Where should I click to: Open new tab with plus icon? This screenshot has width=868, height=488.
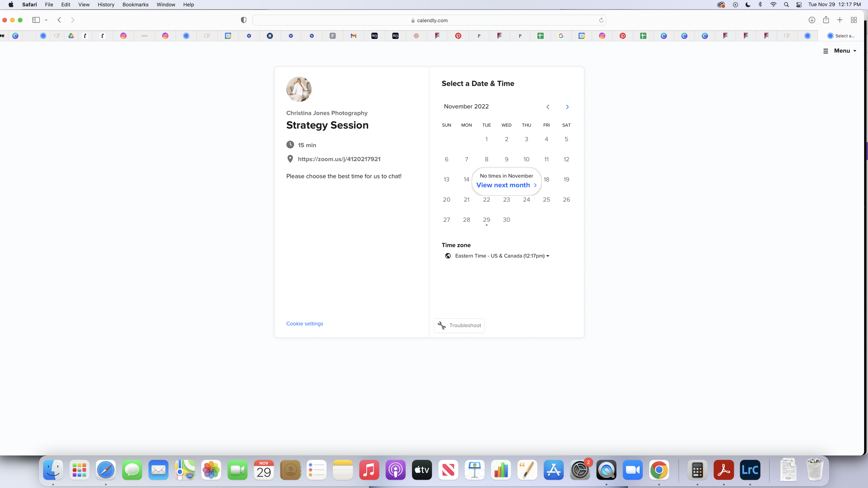pos(840,20)
